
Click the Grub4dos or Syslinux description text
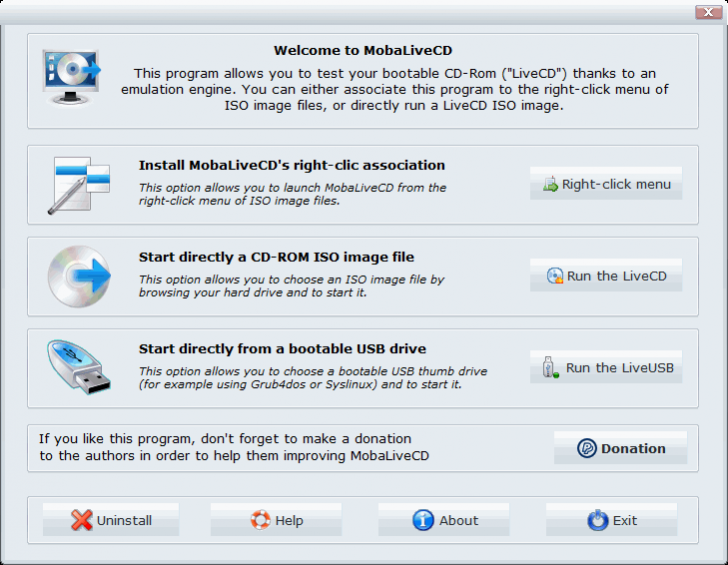coord(313,377)
